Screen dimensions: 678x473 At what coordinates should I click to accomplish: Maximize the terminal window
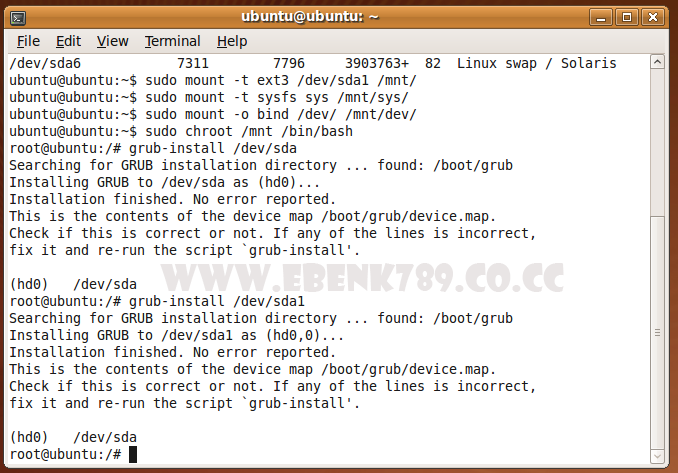click(x=627, y=17)
